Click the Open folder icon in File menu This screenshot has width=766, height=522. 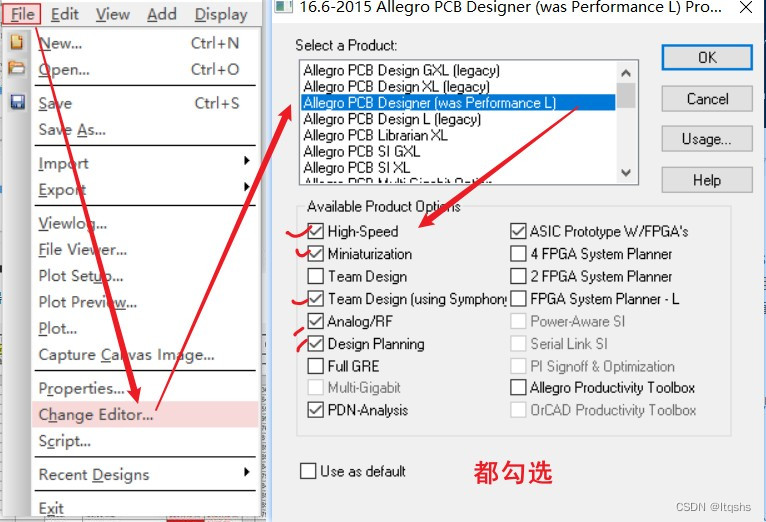pos(16,69)
